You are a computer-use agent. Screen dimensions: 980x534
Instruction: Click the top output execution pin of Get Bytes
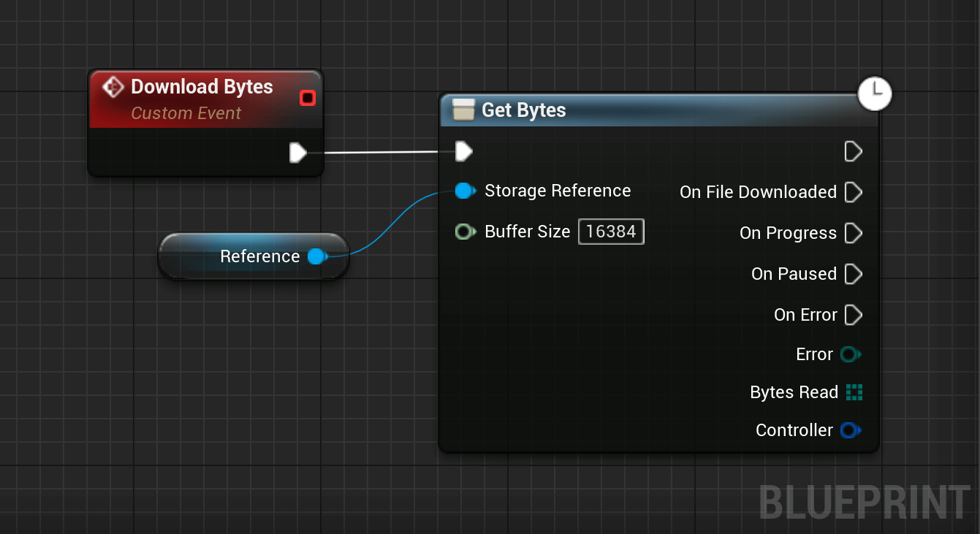coord(853,151)
